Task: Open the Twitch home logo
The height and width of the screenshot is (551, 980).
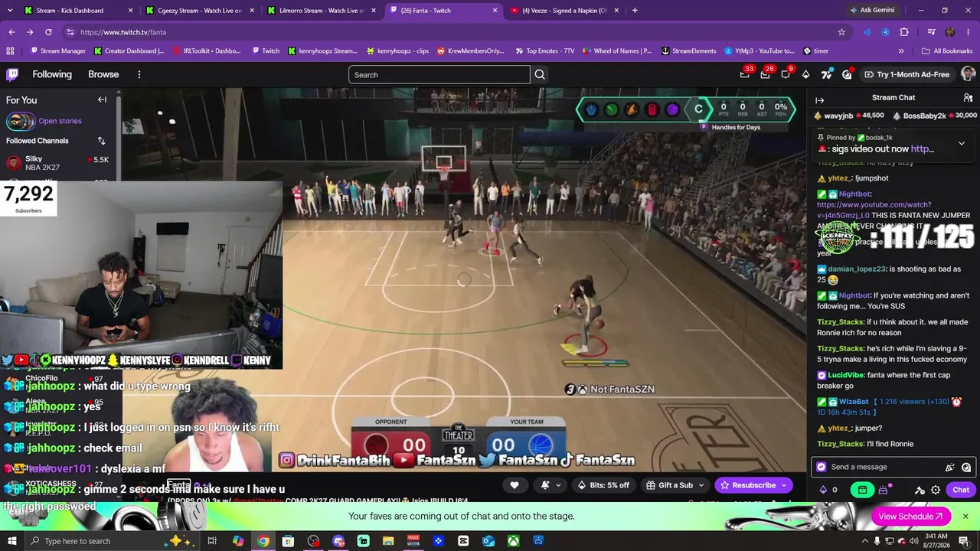Action: click(12, 74)
